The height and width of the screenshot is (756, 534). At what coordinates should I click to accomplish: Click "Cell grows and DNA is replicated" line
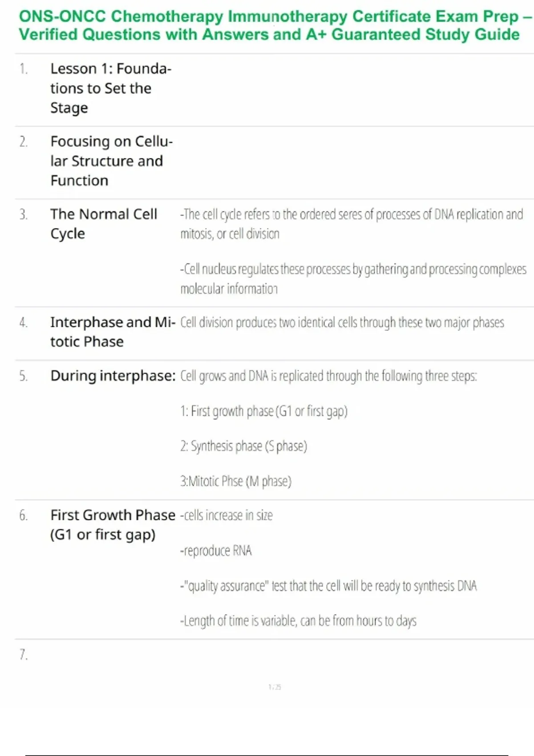[x=328, y=376]
